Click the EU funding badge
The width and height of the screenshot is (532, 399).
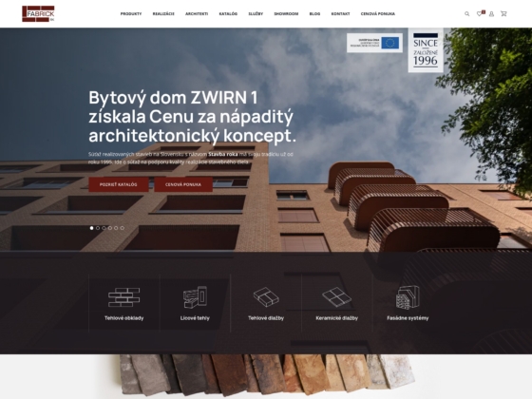374,43
